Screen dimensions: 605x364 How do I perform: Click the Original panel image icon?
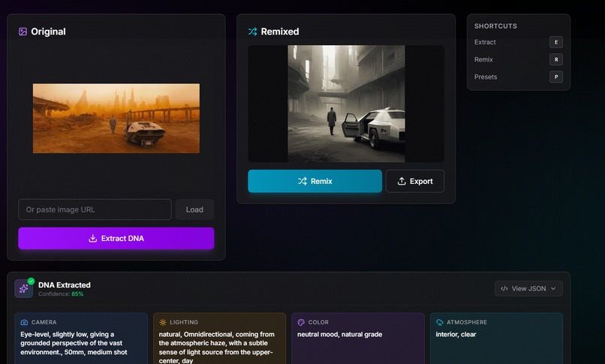click(x=23, y=32)
